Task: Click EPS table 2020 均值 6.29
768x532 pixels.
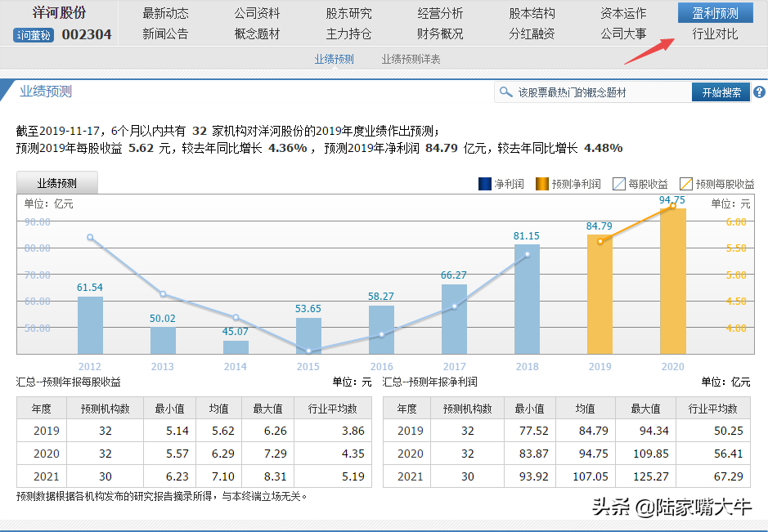Action: (222, 454)
